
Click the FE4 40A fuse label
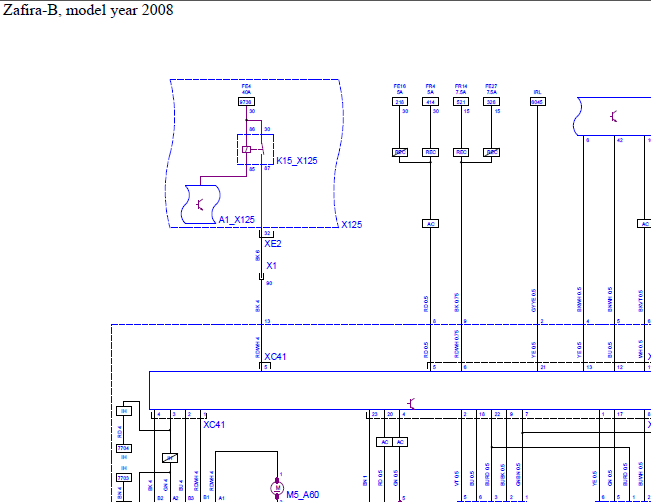click(x=246, y=89)
